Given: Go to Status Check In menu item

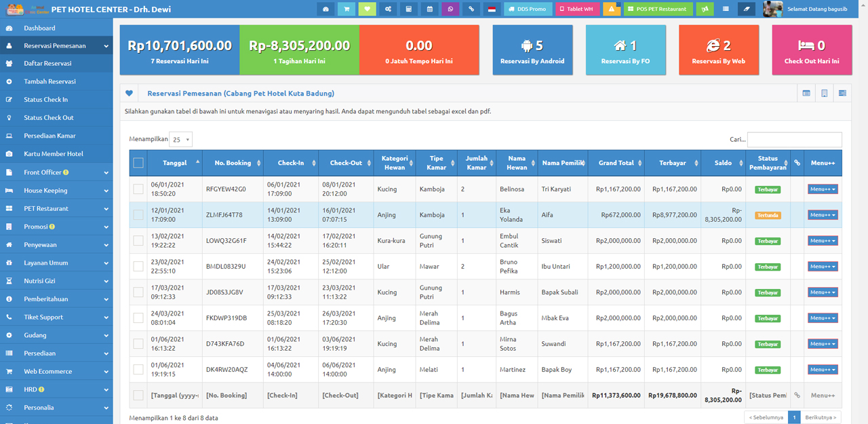Looking at the screenshot, I should [x=45, y=100].
